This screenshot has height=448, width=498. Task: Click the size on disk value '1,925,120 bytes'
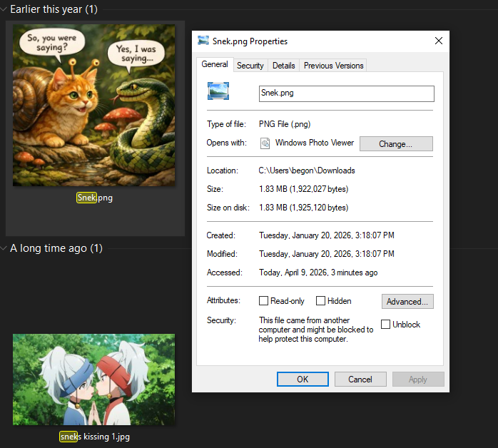click(x=319, y=208)
